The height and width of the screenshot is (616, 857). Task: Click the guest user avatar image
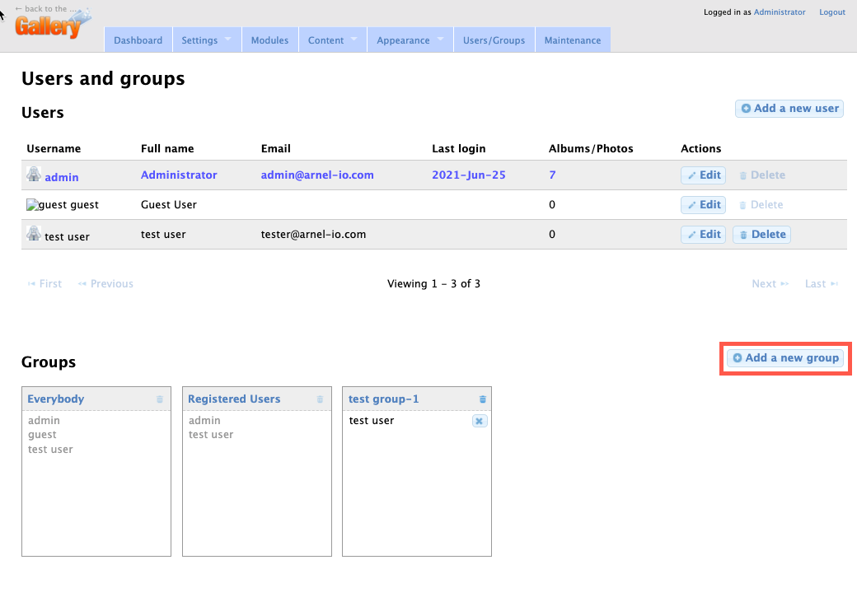pyautogui.click(x=32, y=204)
